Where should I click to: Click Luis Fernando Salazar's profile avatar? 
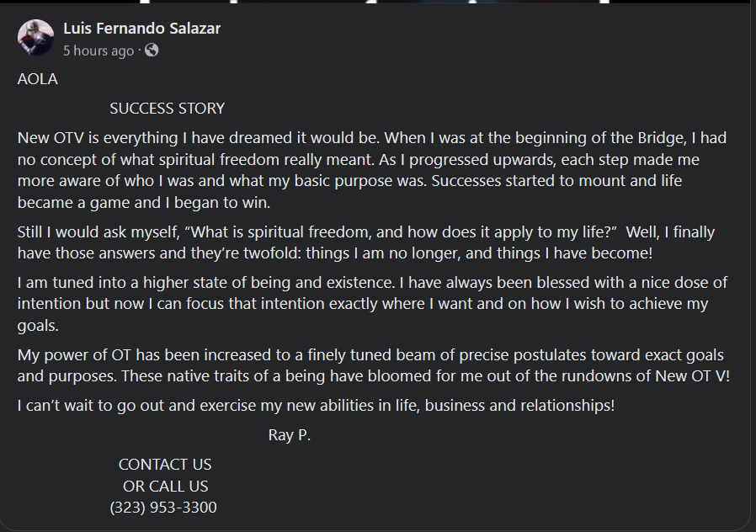[35, 38]
